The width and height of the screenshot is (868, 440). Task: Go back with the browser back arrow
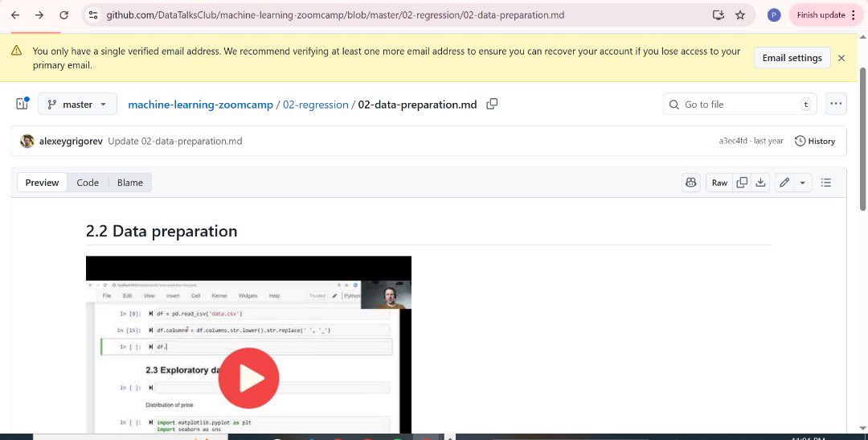(15, 15)
